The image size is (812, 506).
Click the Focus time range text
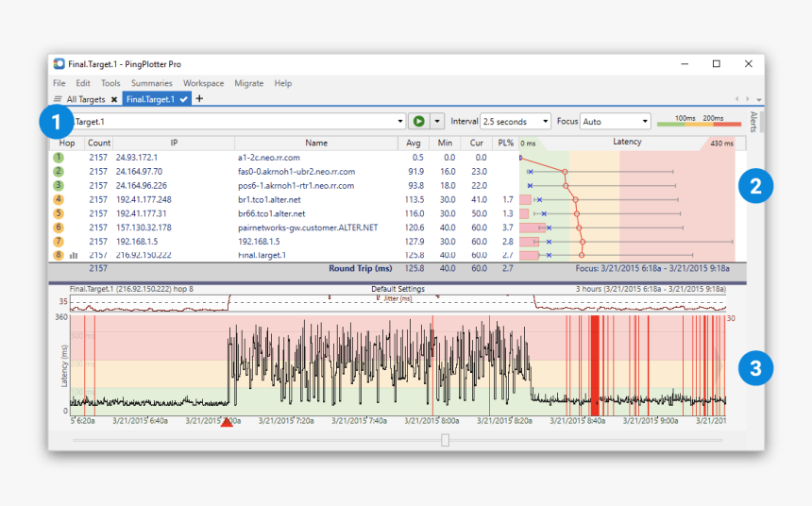(x=652, y=268)
